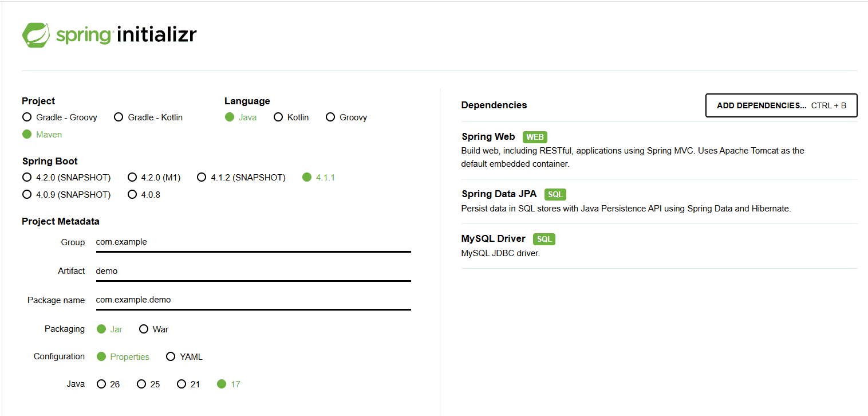Click the Package name field label

pyautogui.click(x=56, y=300)
